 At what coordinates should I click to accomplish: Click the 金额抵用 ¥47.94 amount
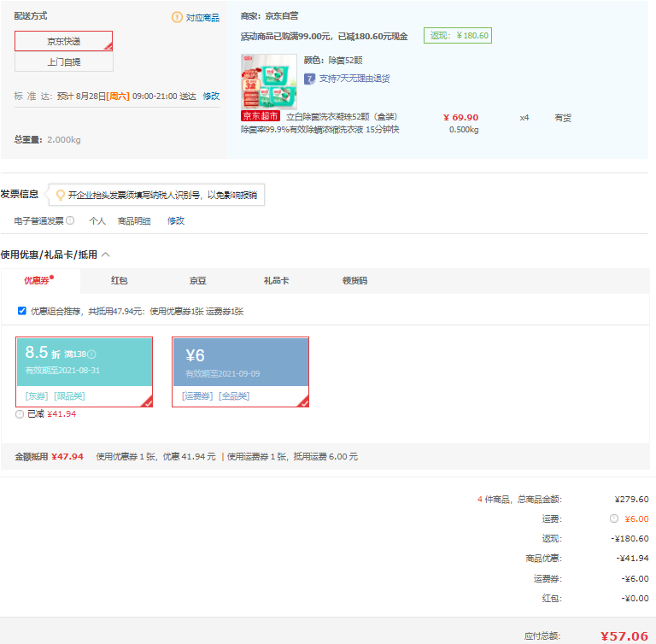click(67, 457)
